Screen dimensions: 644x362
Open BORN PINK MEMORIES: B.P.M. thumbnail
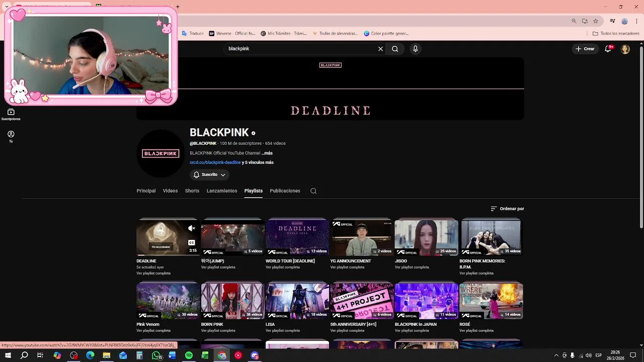point(491,237)
